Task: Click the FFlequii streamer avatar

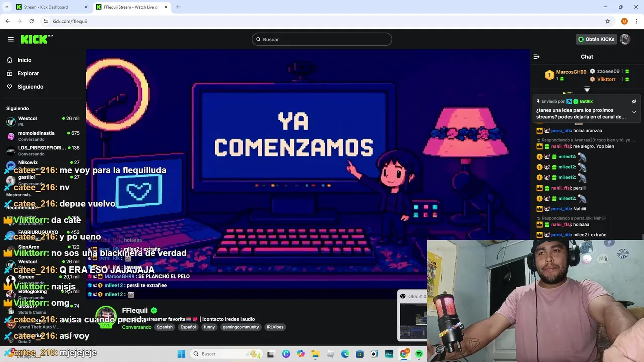Action: tap(106, 316)
